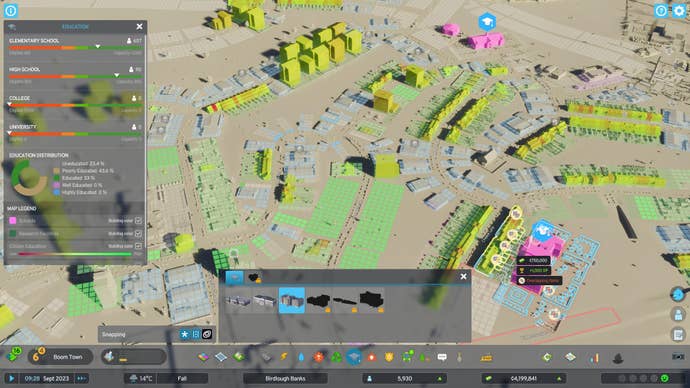The image size is (690, 388).
Task: Click the population counter 5,930
Action: 404,378
